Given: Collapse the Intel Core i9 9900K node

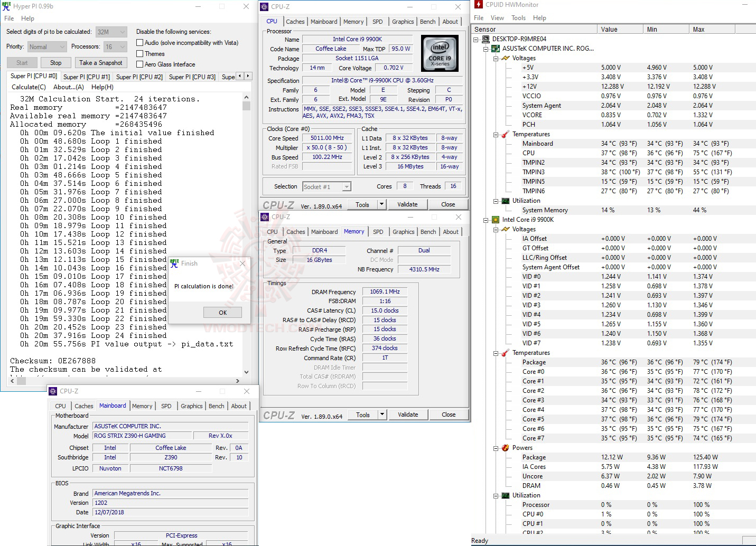Looking at the screenshot, I should coord(486,220).
